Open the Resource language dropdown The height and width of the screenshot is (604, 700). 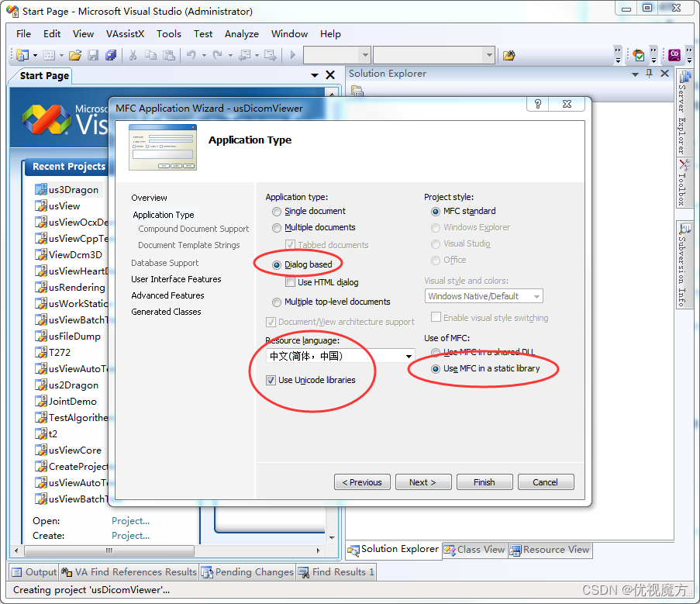coord(408,356)
